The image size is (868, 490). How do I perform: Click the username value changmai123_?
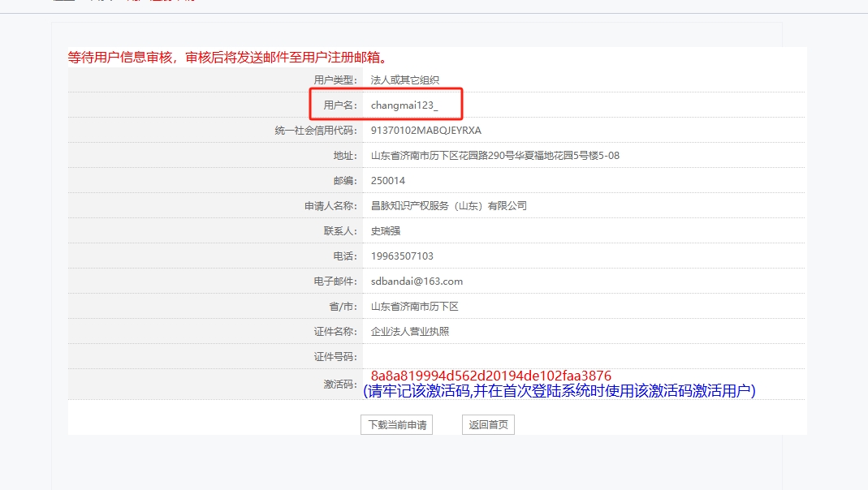404,105
